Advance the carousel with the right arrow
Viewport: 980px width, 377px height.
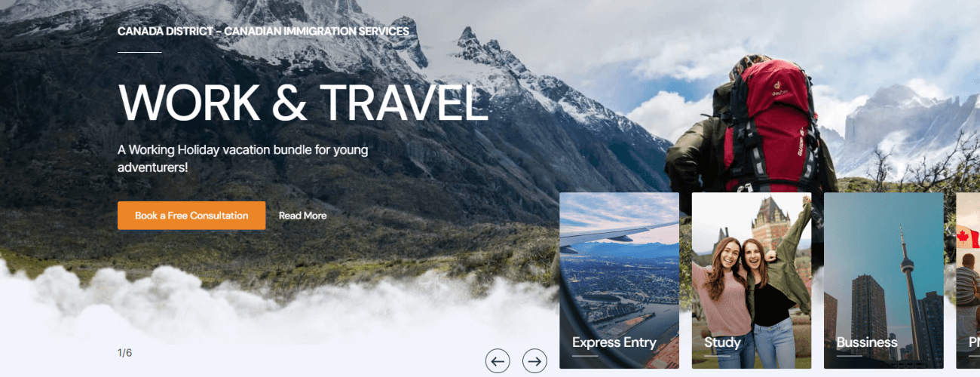coord(534,361)
